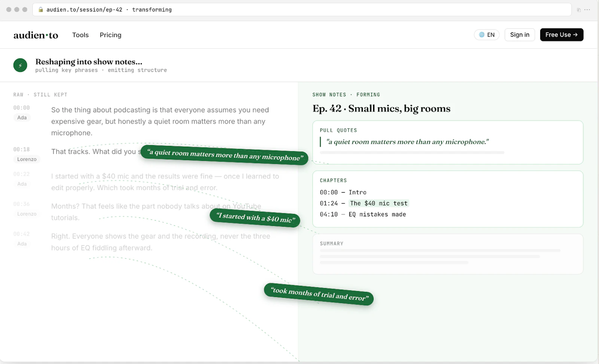Click the 00:36 transcript timestamp
Viewport: 599px width, 364px height.
pos(22,204)
